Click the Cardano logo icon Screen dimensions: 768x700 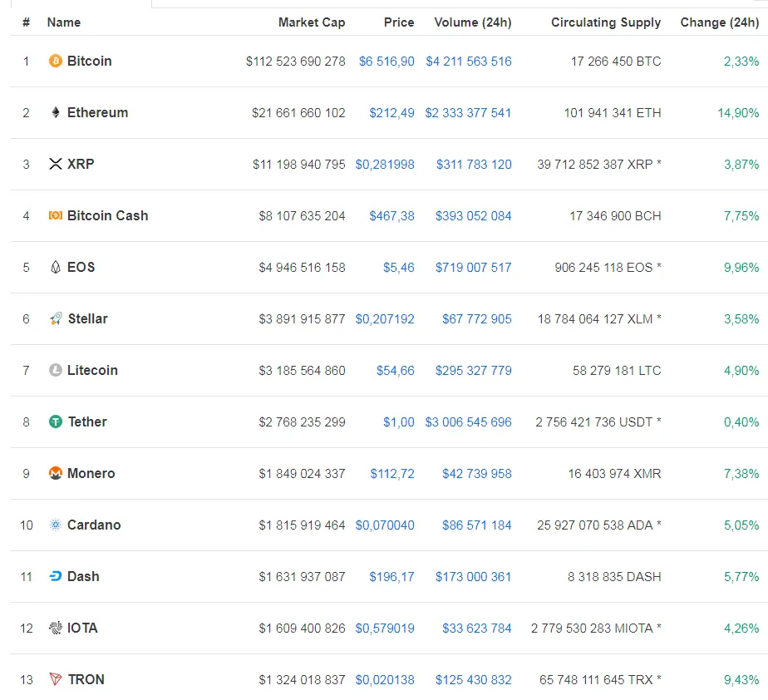coord(56,525)
